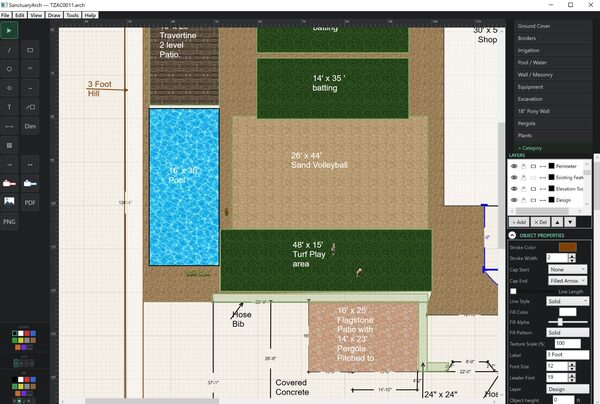This screenshot has width=600, height=404.
Task: Open the Cap Start dropdown
Action: pyautogui.click(x=567, y=269)
